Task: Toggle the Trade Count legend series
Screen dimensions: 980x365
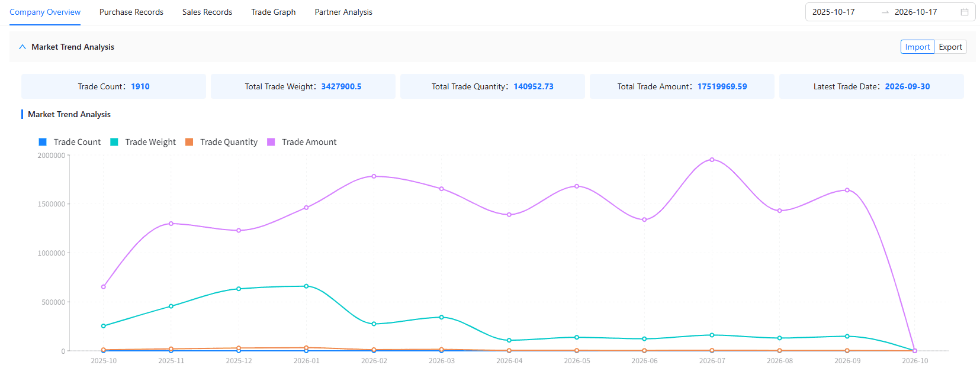Action: click(70, 142)
